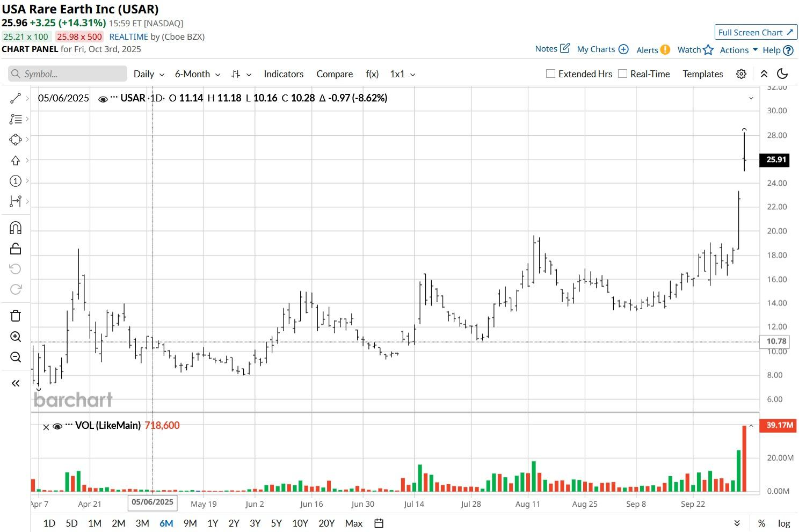The height and width of the screenshot is (532, 806).
Task: Click the REALTIME data link
Action: pos(129,37)
